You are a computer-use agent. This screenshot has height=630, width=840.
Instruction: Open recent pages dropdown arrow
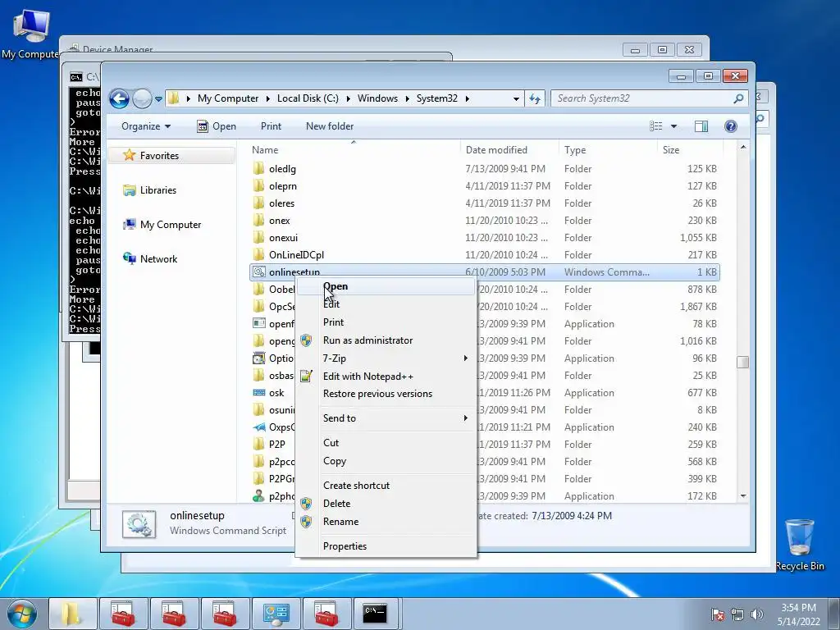tap(158, 99)
